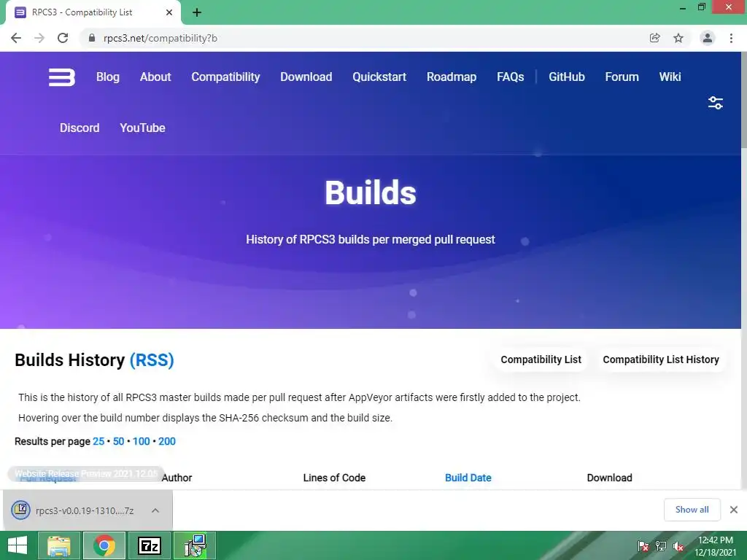This screenshot has width=747, height=560.
Task: Show 200 results per page
Action: [x=167, y=441]
